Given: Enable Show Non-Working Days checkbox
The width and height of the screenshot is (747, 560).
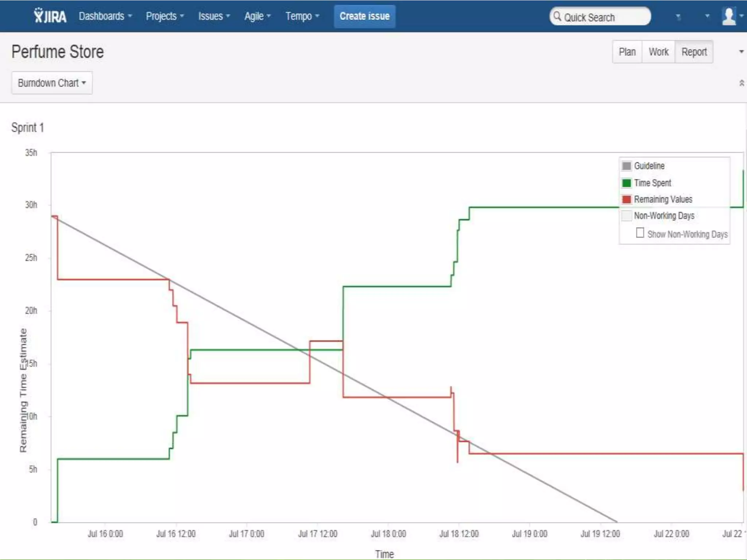Looking at the screenshot, I should click(640, 233).
